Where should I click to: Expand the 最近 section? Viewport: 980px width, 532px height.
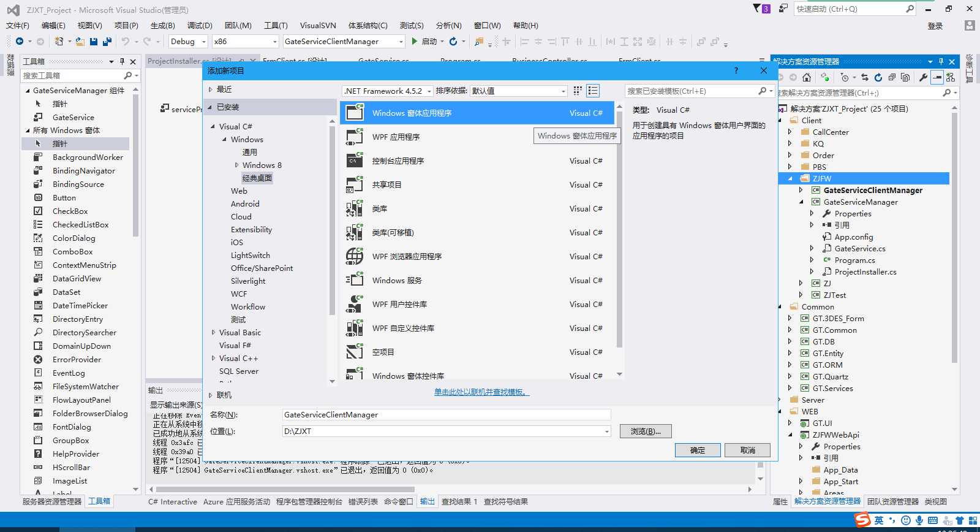point(211,89)
